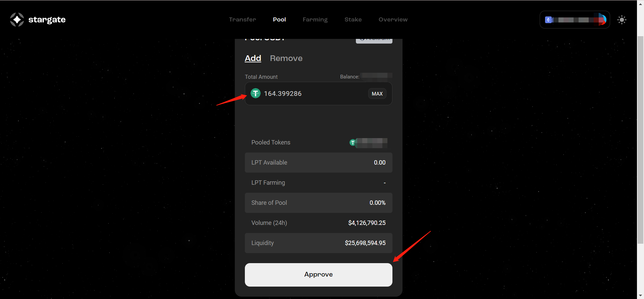Open the Farming navigation item
Screen dimensions: 644x299
(315, 19)
